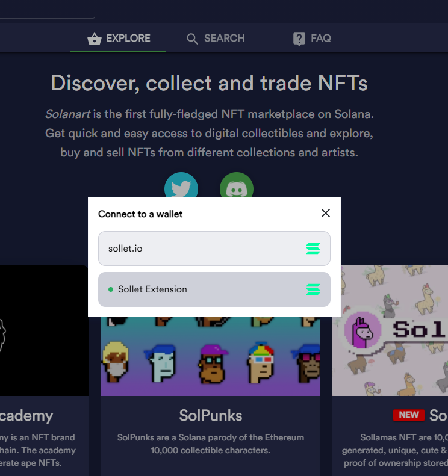Click the red NEW badge
Viewport: 448px width, 476px height.
[x=409, y=415]
